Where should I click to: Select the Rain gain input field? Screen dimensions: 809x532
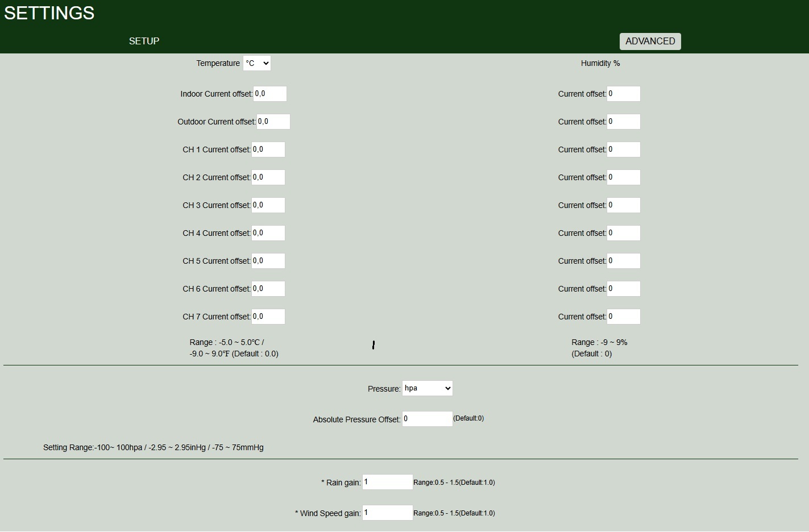387,482
